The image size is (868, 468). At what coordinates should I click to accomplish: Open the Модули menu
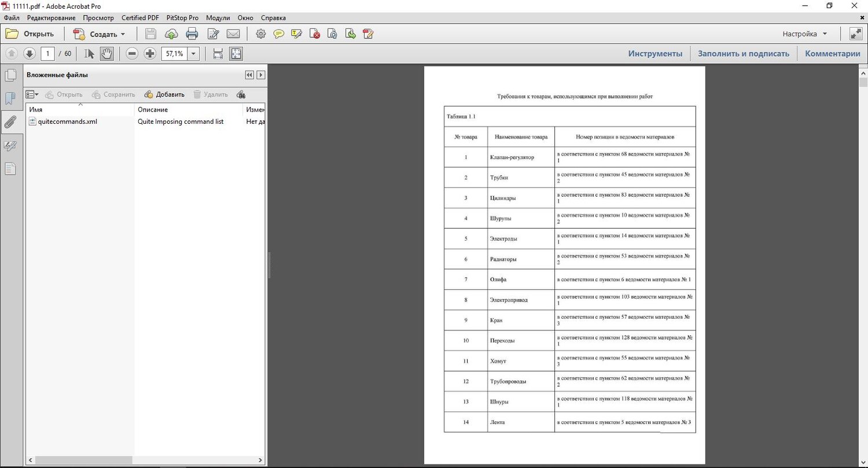coord(218,18)
